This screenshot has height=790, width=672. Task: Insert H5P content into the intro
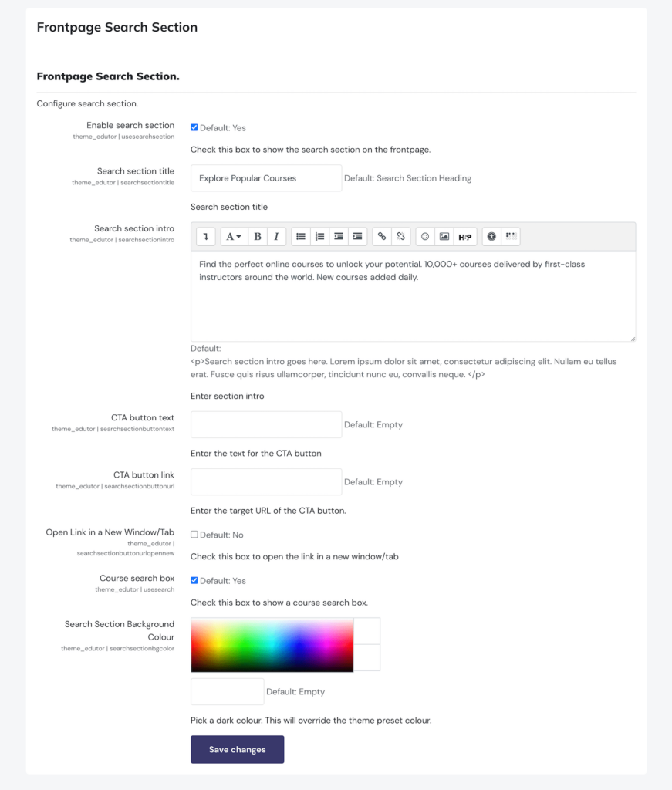coord(465,237)
